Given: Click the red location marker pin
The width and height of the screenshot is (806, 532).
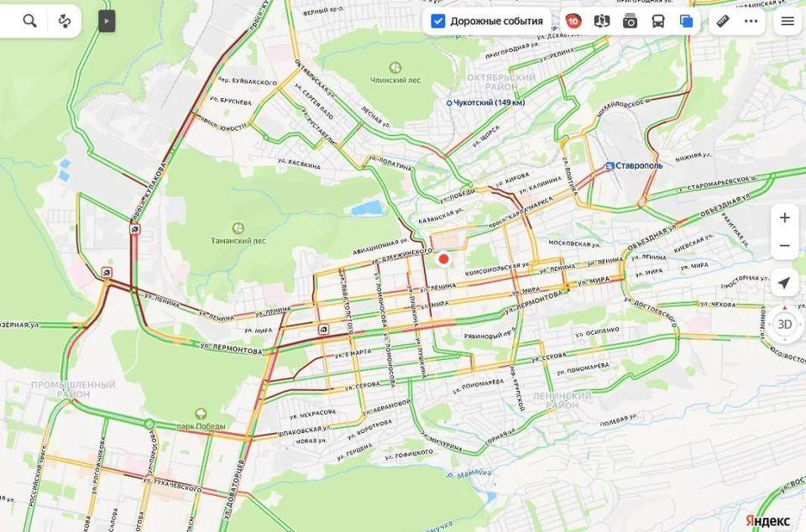Looking at the screenshot, I should pyautogui.click(x=443, y=259).
